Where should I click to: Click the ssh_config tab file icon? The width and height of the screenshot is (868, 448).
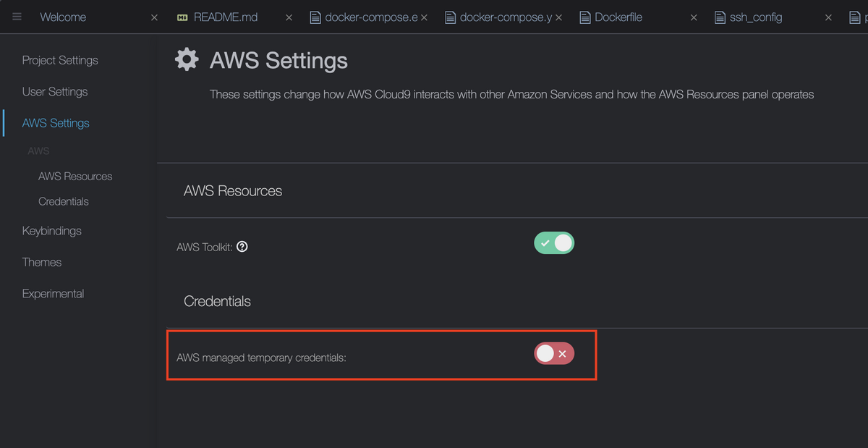click(720, 17)
